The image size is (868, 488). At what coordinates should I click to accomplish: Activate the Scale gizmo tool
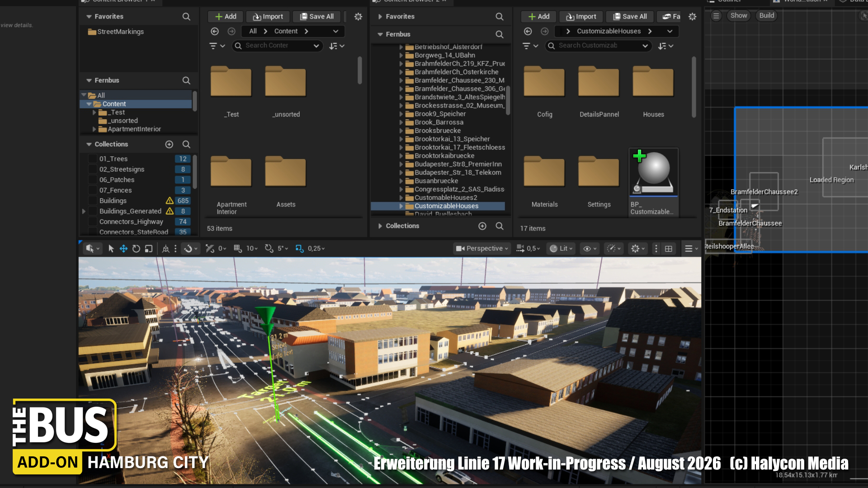pos(149,249)
